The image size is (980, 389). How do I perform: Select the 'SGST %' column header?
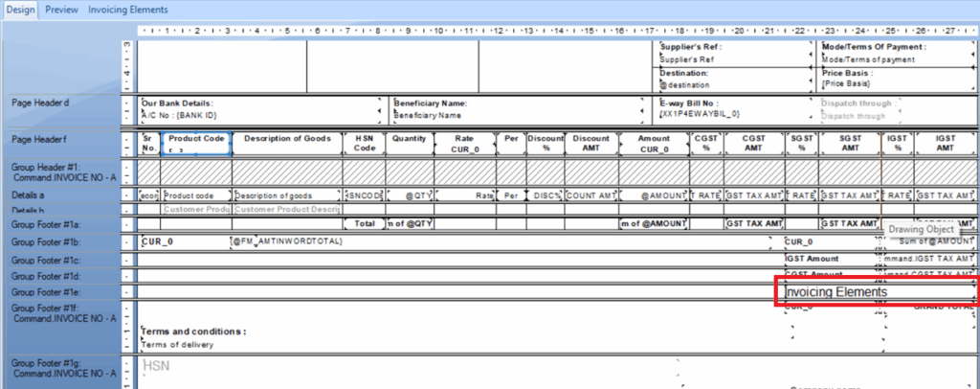802,143
